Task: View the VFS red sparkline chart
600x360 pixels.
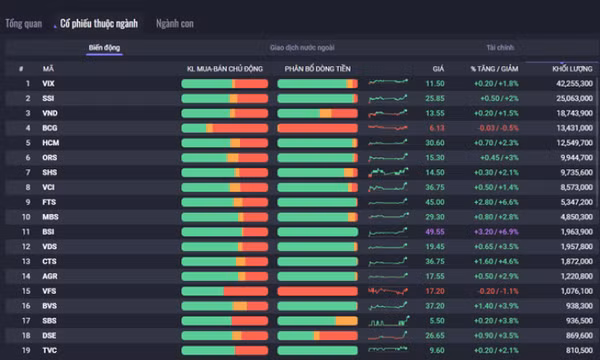Action: pyautogui.click(x=388, y=291)
